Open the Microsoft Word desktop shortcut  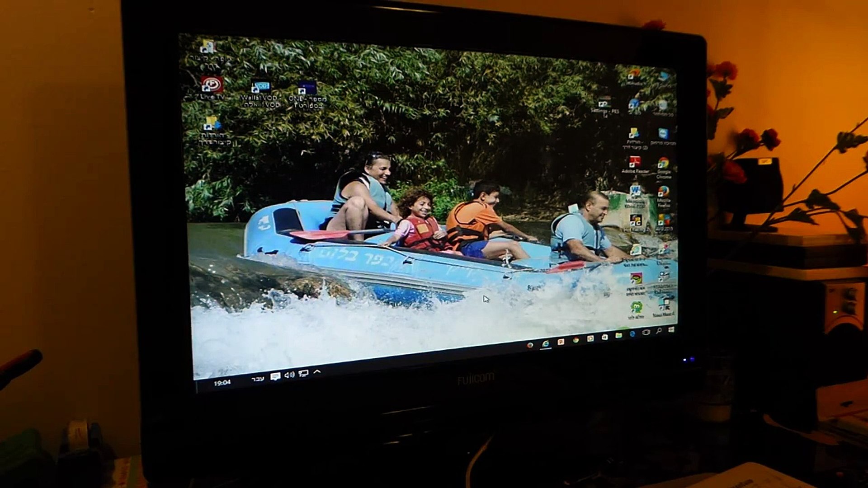635,190
